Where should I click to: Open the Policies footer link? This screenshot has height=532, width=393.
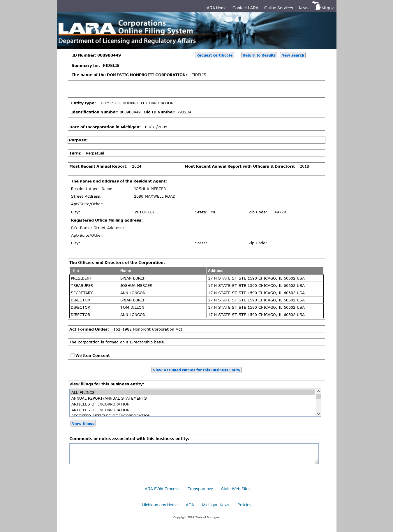coord(244,505)
